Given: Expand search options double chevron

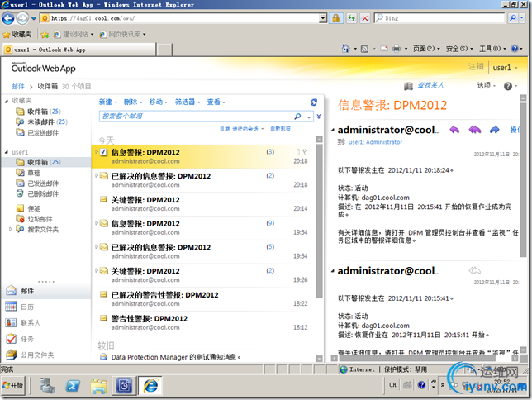Looking at the screenshot, I should 319,117.
